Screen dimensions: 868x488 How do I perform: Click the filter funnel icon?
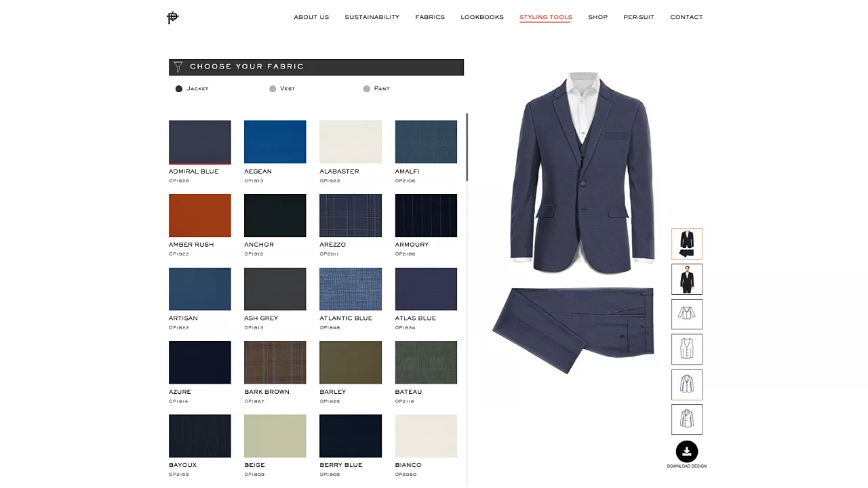click(178, 67)
